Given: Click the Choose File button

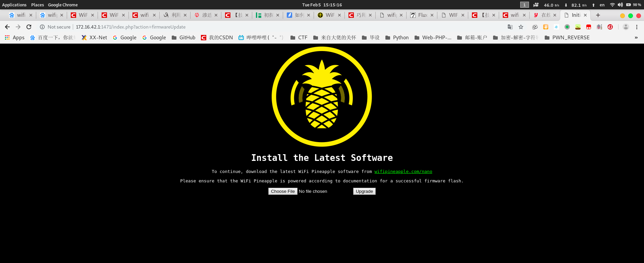Looking at the screenshot, I should [283, 191].
